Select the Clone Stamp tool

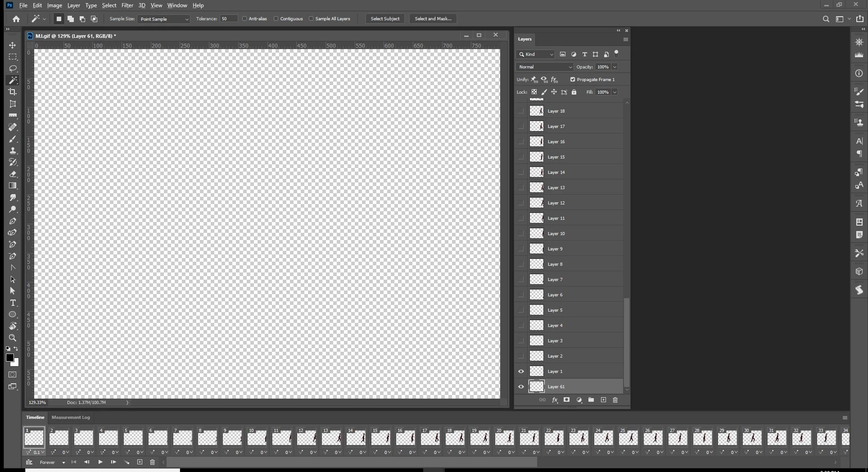(13, 150)
